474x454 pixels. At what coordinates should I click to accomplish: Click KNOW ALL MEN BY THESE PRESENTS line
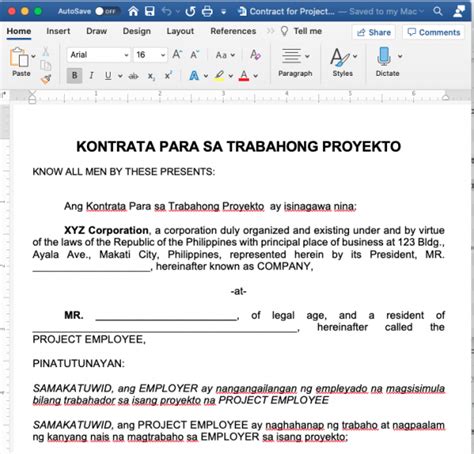124,172
